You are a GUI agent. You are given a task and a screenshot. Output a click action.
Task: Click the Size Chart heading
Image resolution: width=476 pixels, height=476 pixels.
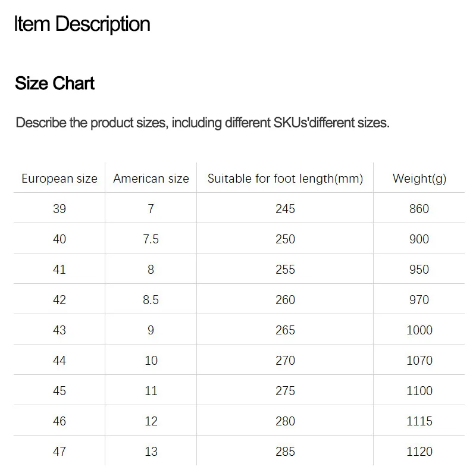point(55,83)
